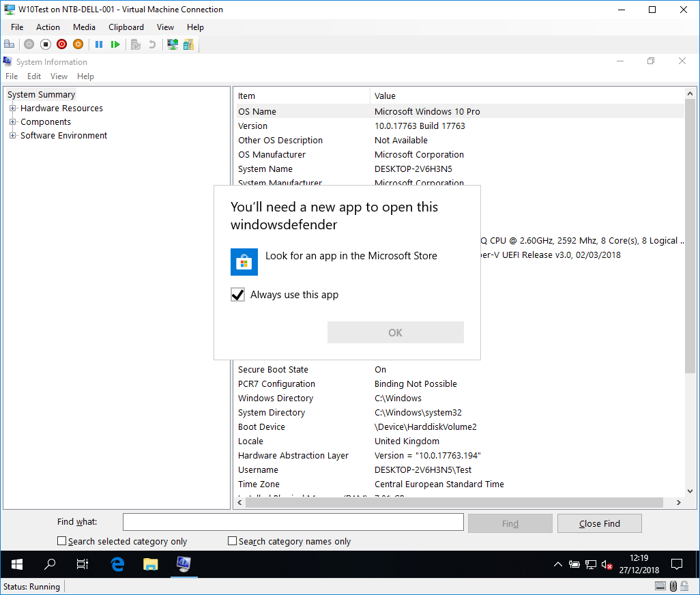Click the Enhanced Session toolbar icon

point(173,44)
